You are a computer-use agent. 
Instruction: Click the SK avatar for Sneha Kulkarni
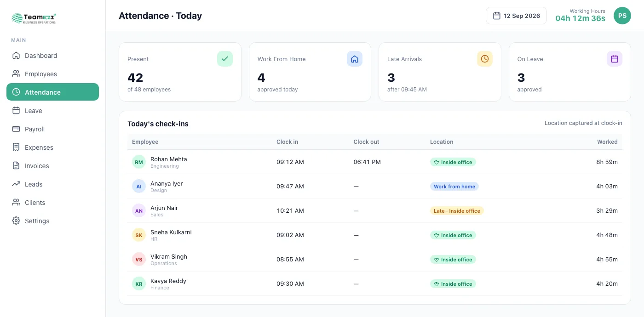(139, 235)
